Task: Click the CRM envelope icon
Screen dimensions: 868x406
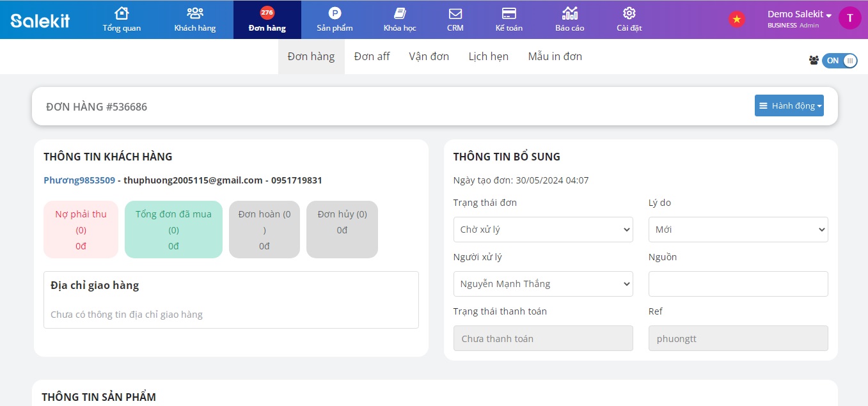Action: pos(455,13)
